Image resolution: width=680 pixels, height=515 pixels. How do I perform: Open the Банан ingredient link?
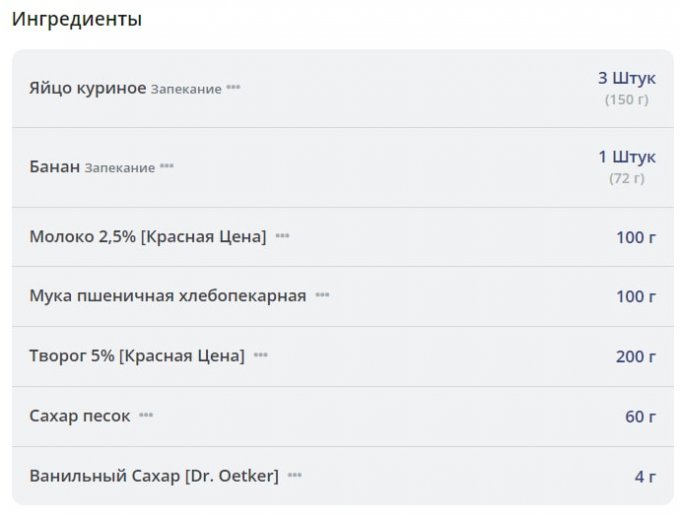[x=54, y=167]
